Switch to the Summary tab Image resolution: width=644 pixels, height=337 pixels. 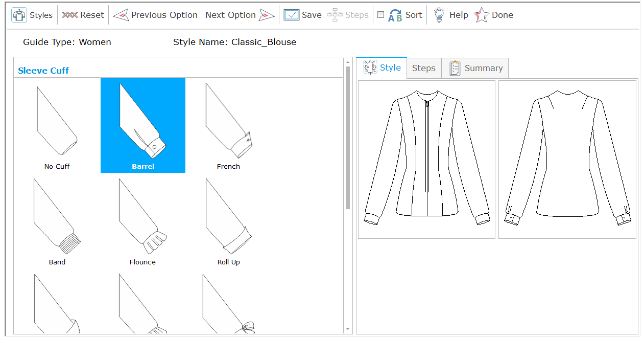pyautogui.click(x=475, y=68)
